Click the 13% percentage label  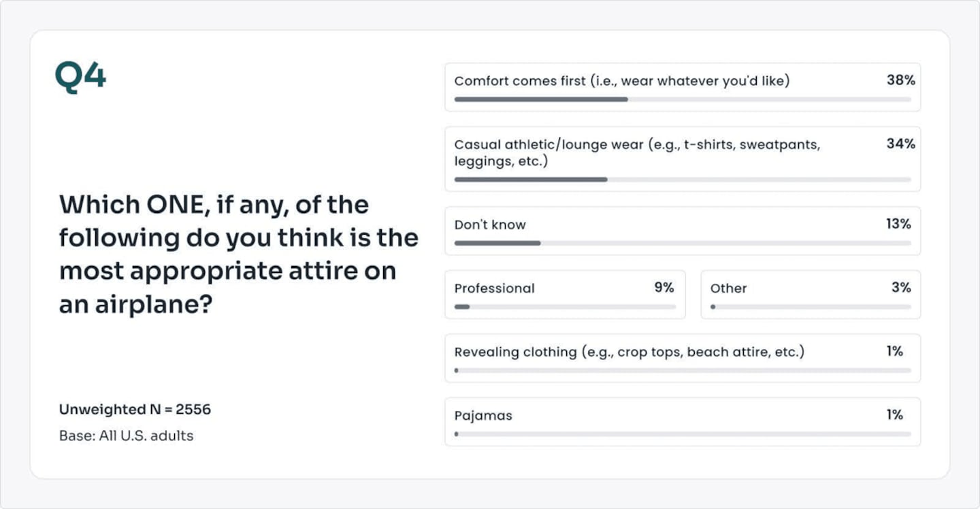coord(898,224)
